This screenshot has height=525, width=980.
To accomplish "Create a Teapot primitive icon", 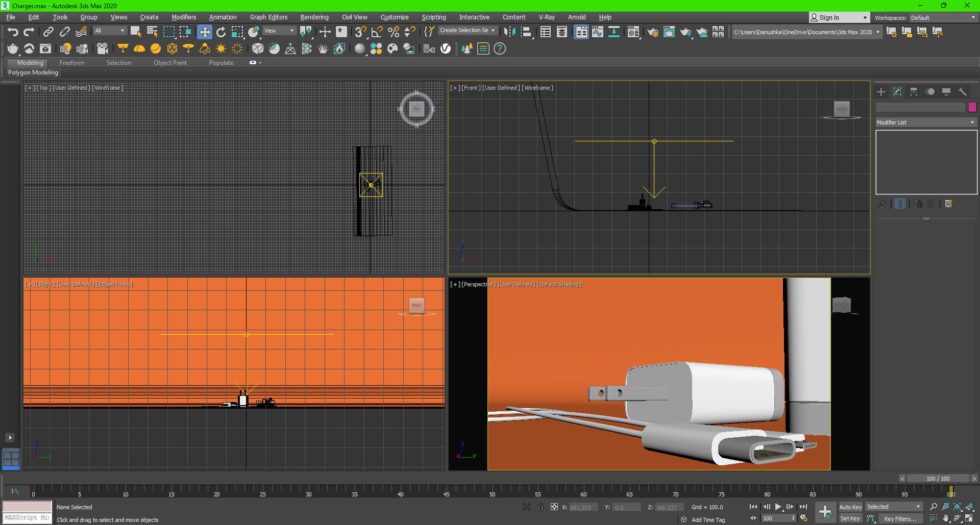I will tap(13, 48).
